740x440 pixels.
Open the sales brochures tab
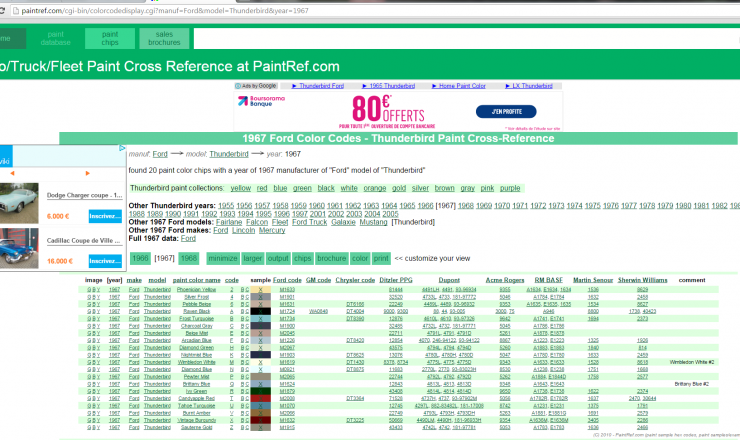pos(164,38)
